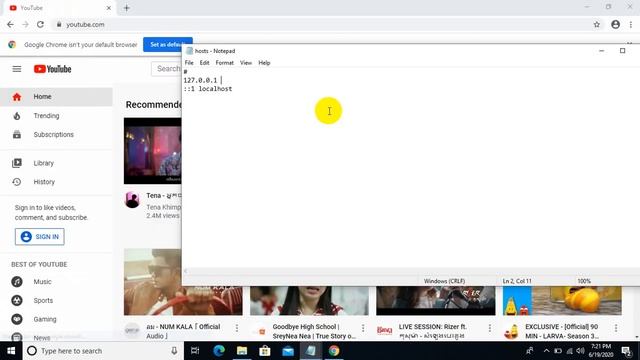Go back in Chrome
The width and height of the screenshot is (640, 360).
point(10,24)
